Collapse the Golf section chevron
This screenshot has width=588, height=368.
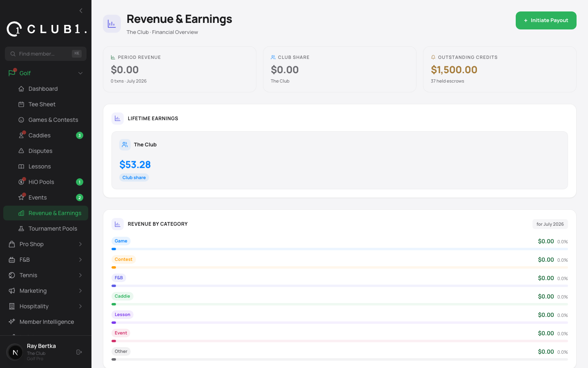80,73
